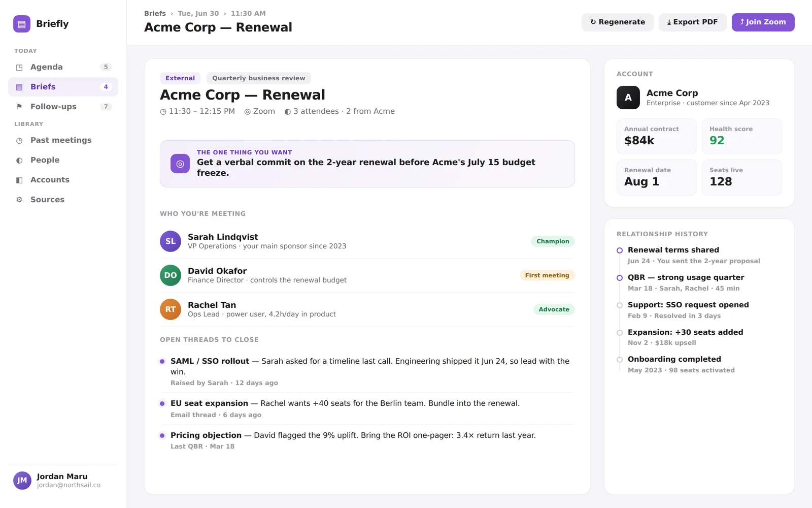
Task: Click the Renewal date Aug 1 card
Action: pos(657,178)
